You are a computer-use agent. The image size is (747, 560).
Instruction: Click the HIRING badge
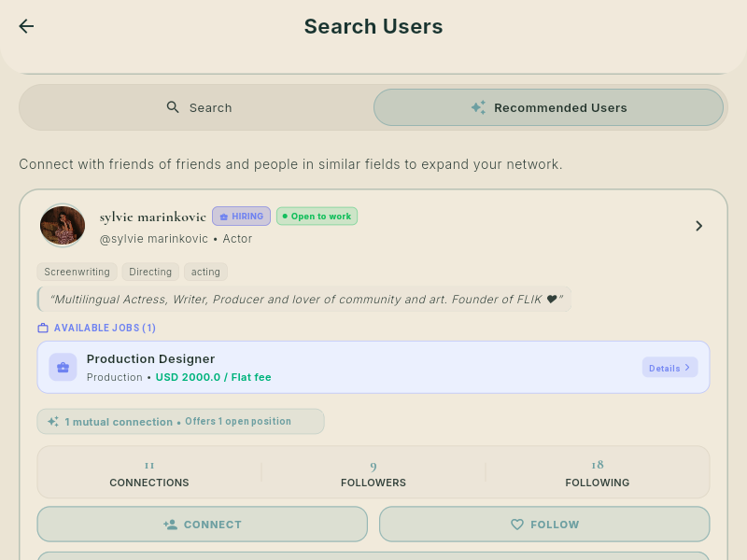point(242,217)
